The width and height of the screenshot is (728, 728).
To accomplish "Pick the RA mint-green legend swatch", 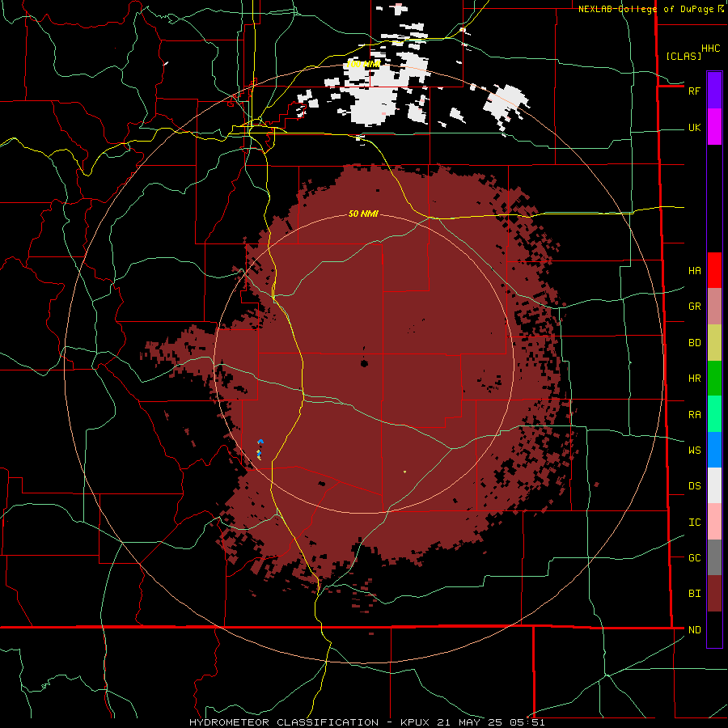I will click(x=714, y=414).
